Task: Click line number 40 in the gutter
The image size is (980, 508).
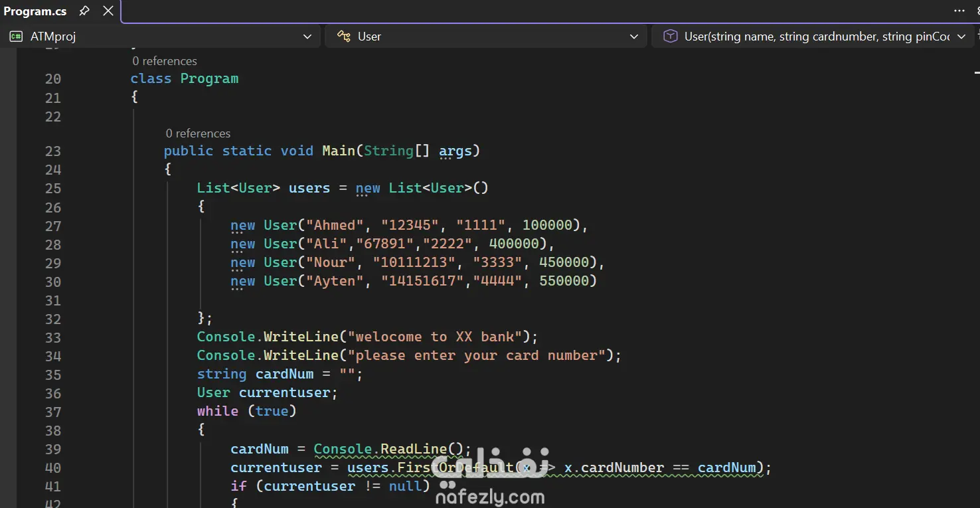Action: [53, 468]
